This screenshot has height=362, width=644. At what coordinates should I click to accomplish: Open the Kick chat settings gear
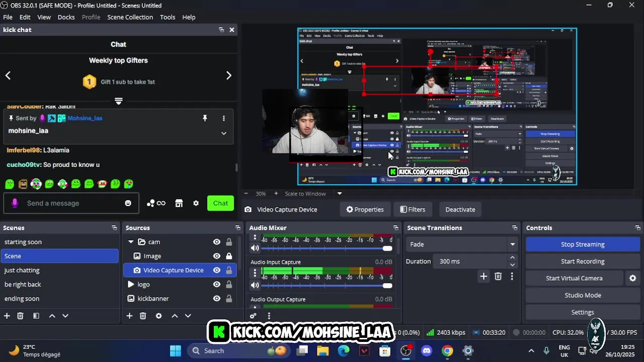click(x=196, y=203)
